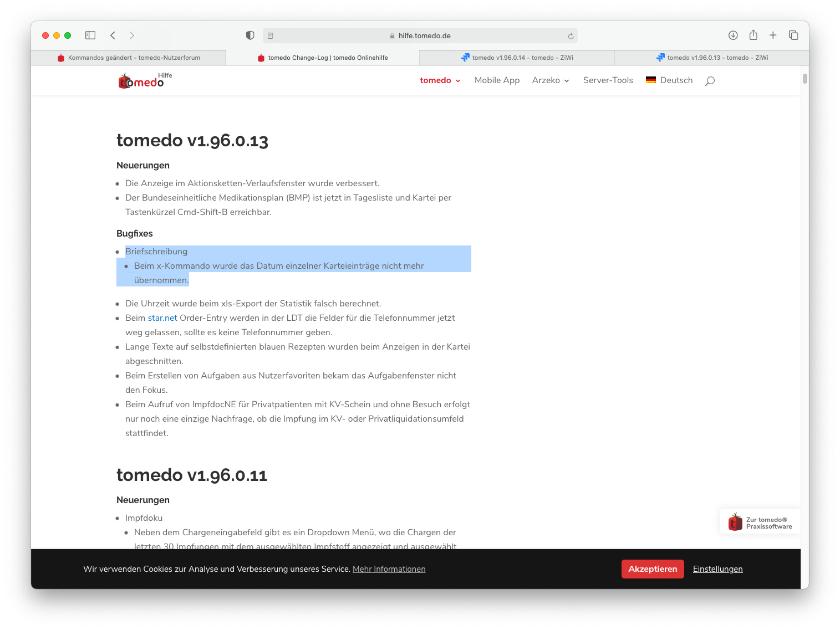Click the address bar showing hilfe.tomedo.de
Screen dimensions: 840x630
pyautogui.click(x=420, y=35)
